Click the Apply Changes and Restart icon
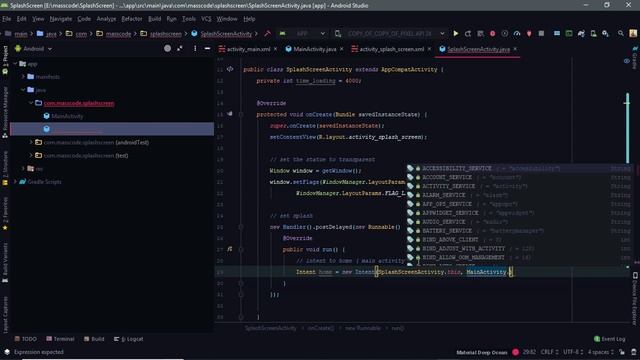 coord(468,33)
